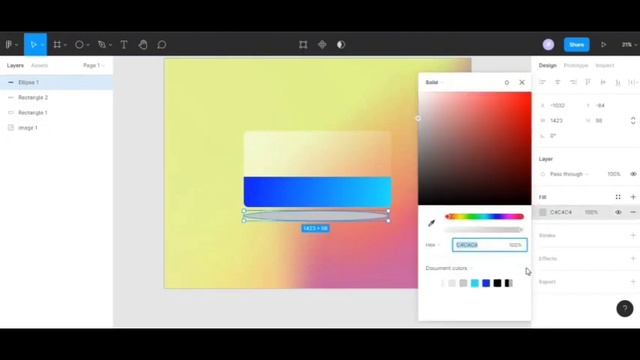Click the Align horizontal centers icon
This screenshot has height=360, width=640.
tap(558, 82)
